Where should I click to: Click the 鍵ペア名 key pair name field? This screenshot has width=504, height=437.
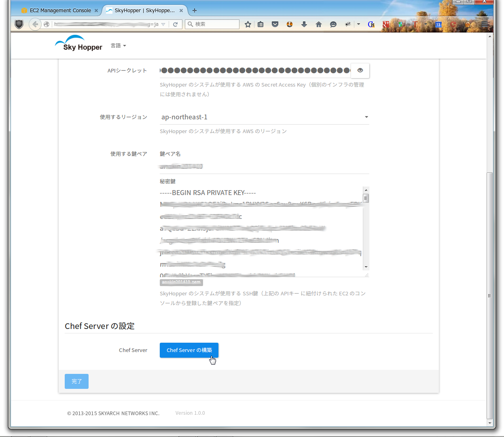[x=265, y=166]
